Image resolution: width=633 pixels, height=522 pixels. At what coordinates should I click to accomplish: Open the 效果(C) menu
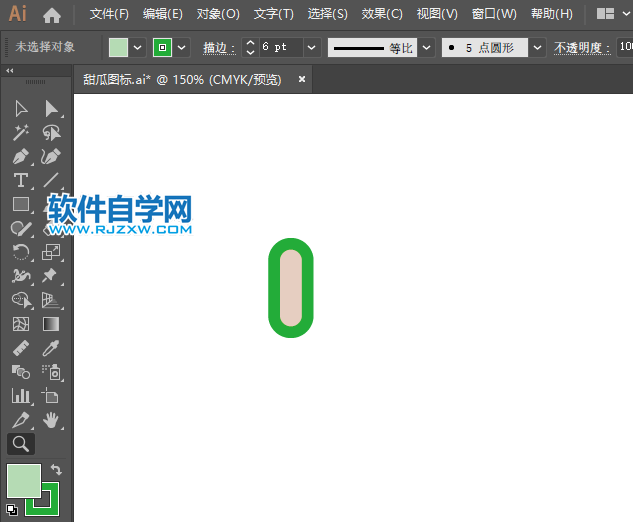pyautogui.click(x=382, y=14)
